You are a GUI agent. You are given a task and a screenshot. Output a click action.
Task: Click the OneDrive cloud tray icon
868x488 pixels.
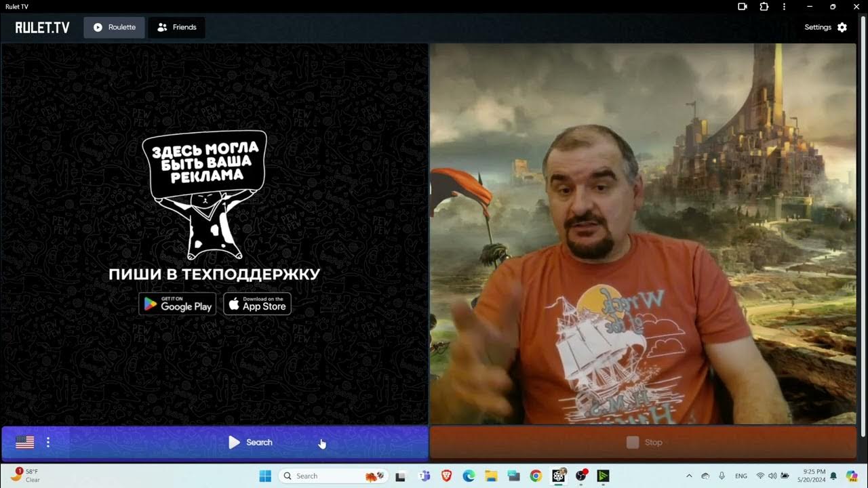click(x=705, y=476)
